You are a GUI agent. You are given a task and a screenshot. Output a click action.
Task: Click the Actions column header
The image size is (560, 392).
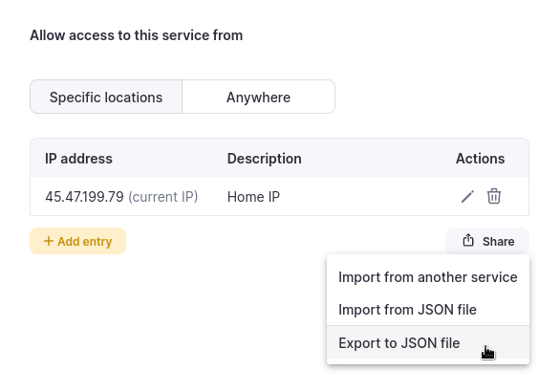pos(480,159)
